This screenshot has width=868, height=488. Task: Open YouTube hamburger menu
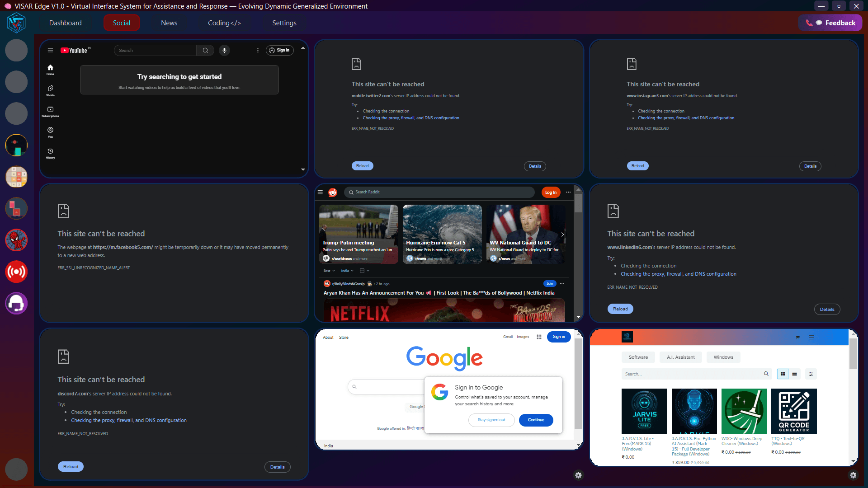tap(51, 51)
